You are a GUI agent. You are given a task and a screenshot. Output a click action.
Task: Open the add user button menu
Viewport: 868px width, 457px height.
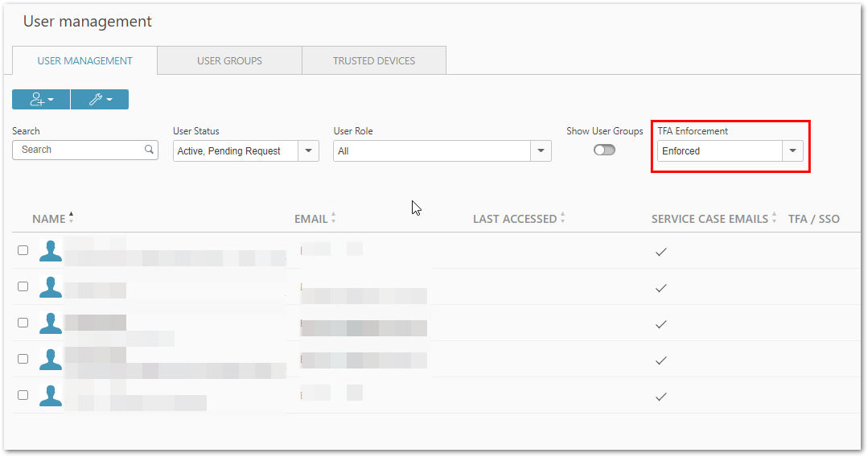pyautogui.click(x=41, y=99)
